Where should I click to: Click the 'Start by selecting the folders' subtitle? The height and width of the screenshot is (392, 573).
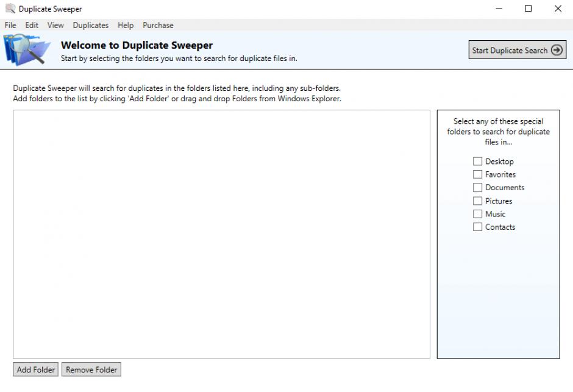[x=179, y=59]
